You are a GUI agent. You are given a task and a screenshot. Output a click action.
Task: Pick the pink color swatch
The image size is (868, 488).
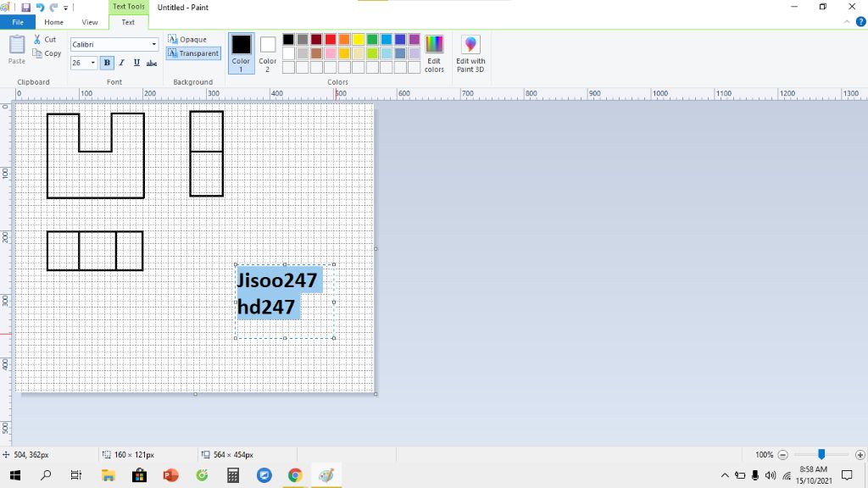click(x=331, y=53)
